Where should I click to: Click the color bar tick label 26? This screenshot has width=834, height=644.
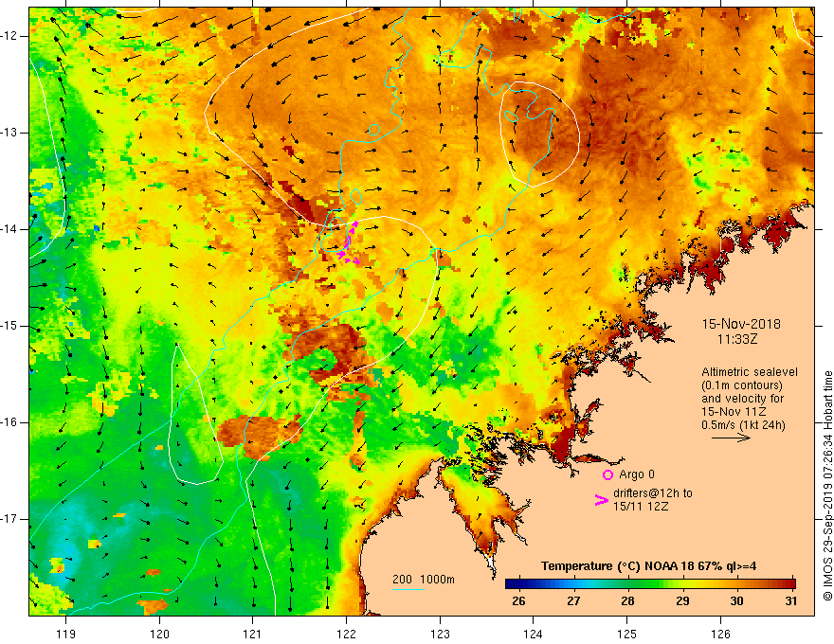click(x=518, y=601)
